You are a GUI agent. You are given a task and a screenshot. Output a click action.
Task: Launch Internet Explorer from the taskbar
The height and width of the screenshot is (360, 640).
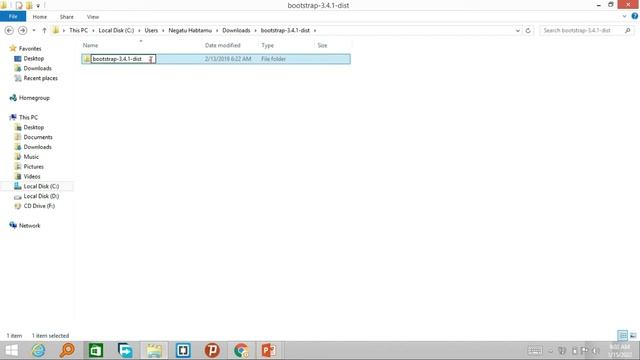coord(39,351)
